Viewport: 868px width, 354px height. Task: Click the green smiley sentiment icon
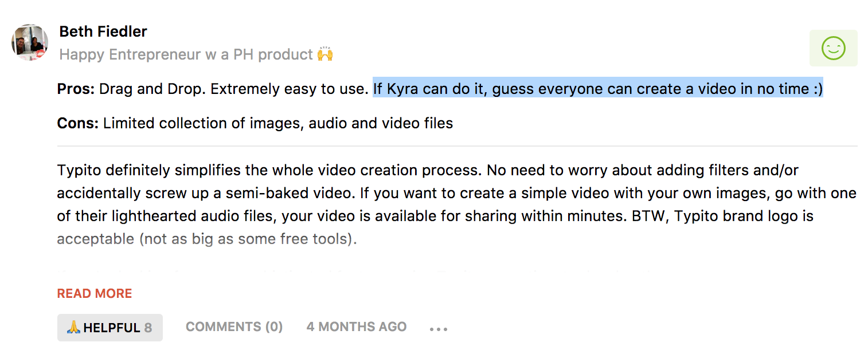[x=833, y=48]
